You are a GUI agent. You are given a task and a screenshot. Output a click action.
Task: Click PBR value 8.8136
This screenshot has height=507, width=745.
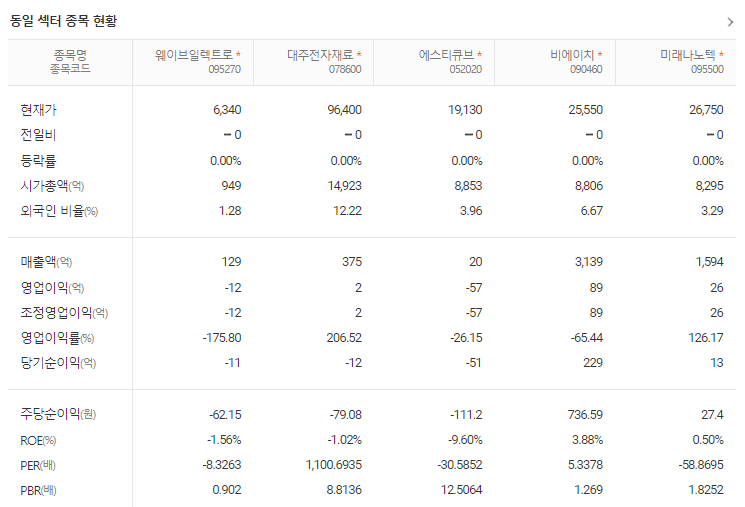tap(344, 490)
